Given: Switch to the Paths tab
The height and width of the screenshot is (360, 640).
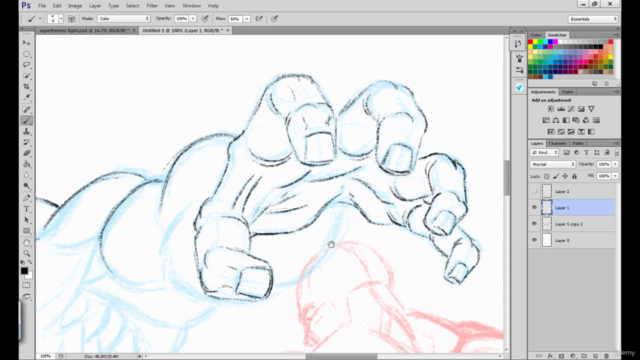Looking at the screenshot, I should [x=578, y=143].
